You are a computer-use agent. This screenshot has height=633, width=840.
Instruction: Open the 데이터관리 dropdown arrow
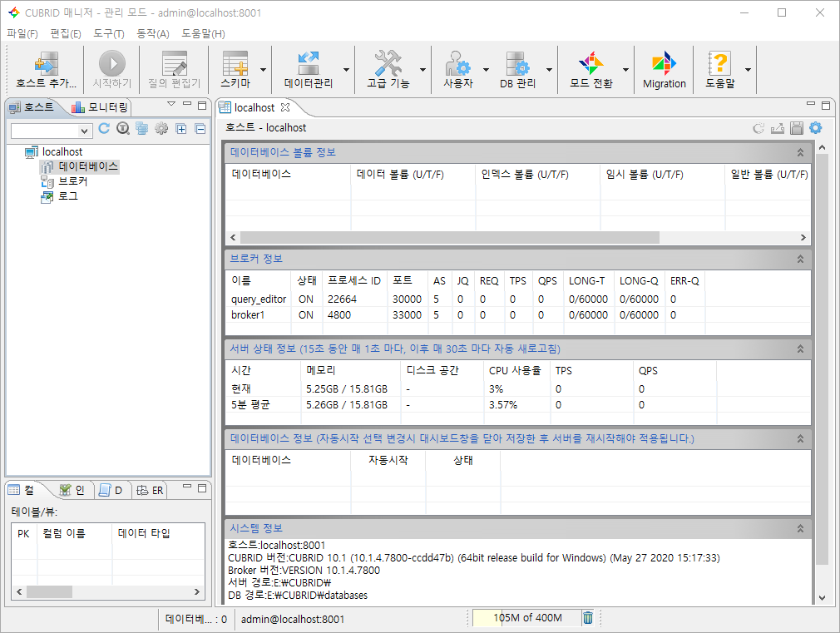tap(346, 70)
